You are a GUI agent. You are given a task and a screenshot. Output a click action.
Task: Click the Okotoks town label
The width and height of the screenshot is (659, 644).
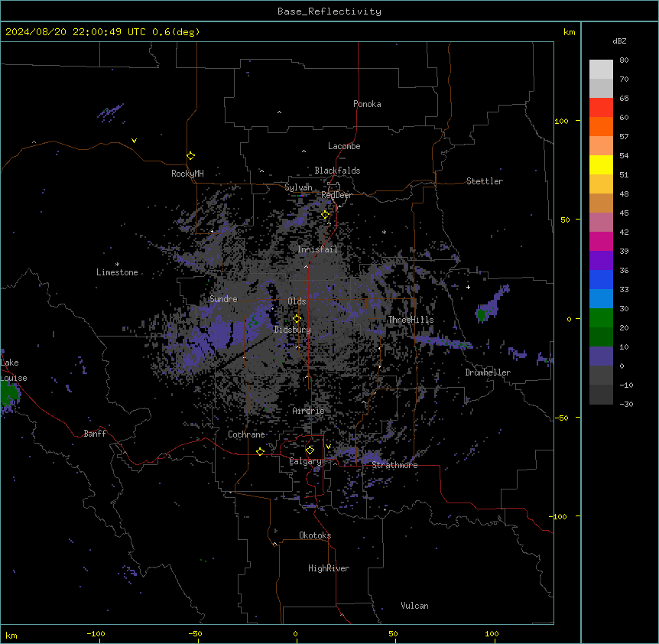315,535
